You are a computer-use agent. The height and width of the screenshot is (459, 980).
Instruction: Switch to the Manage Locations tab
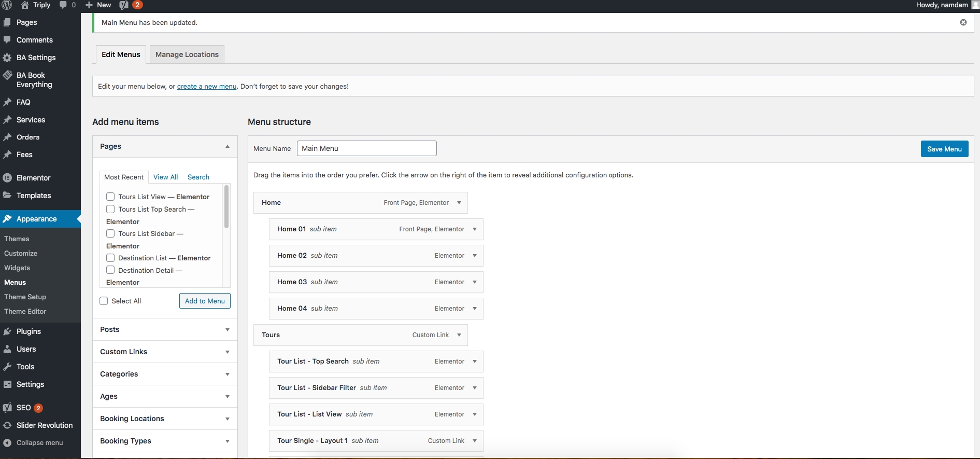(x=187, y=54)
